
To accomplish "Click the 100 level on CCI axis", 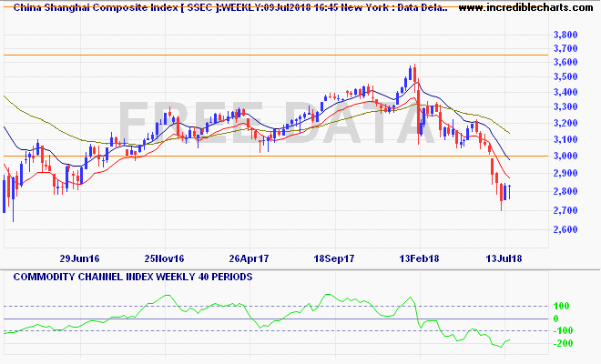I will [x=565, y=305].
